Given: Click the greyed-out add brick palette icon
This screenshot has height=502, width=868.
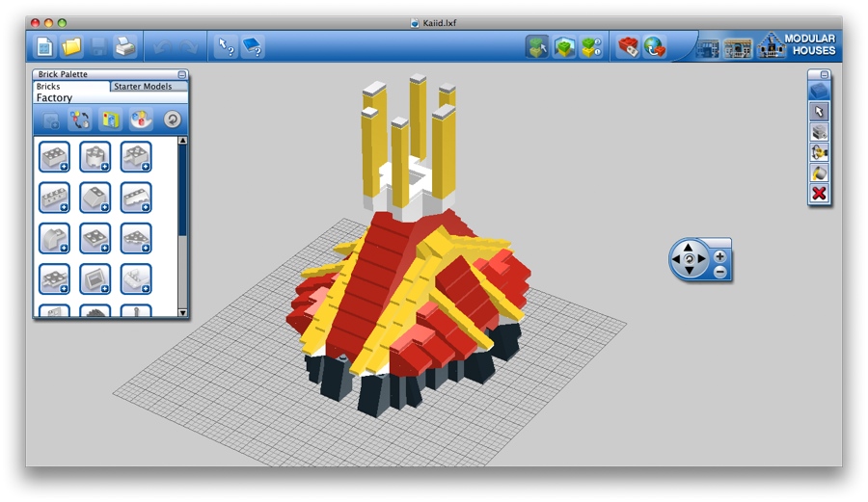Looking at the screenshot, I should pos(51,120).
